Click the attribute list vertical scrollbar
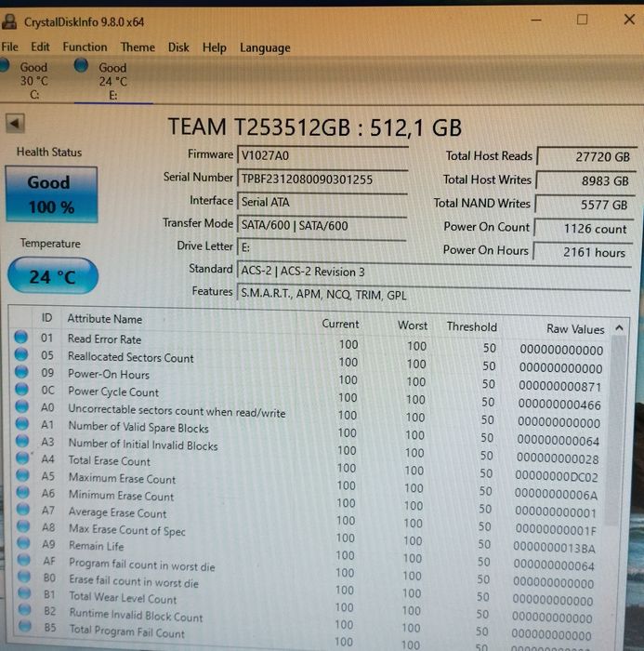 coord(616,432)
